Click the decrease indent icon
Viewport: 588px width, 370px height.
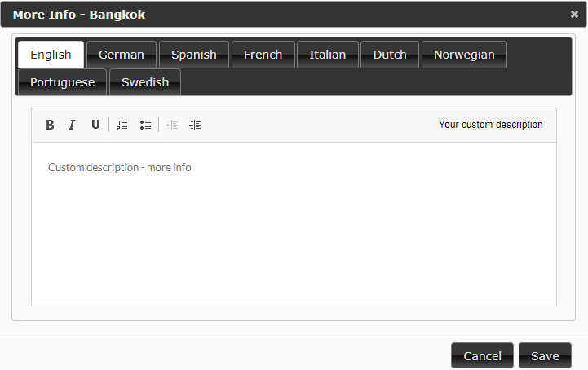point(172,125)
